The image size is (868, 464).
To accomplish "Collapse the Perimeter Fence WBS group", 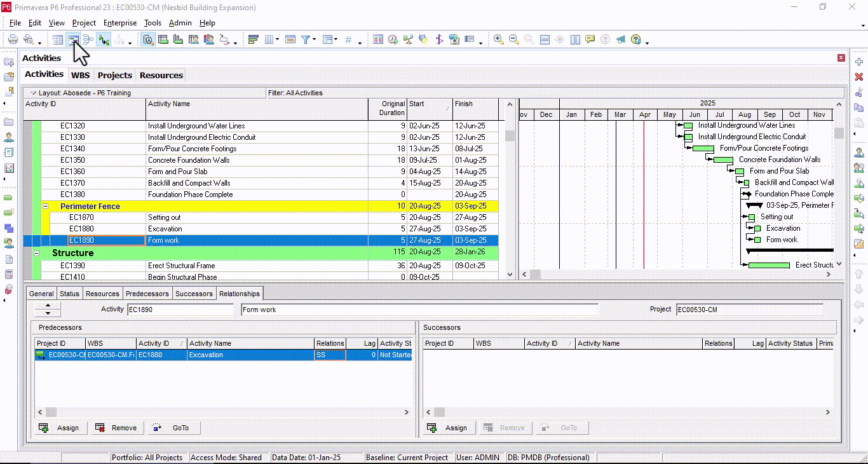I will click(45, 206).
